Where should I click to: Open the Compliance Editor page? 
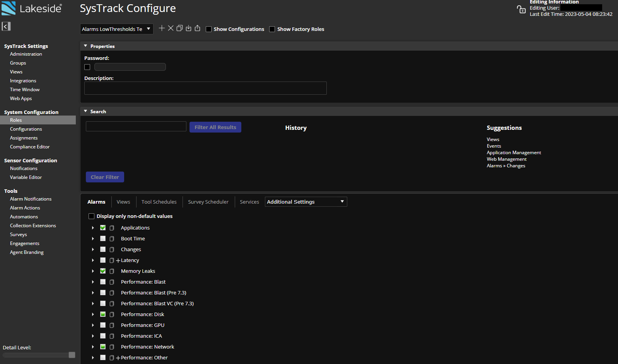tap(30, 147)
